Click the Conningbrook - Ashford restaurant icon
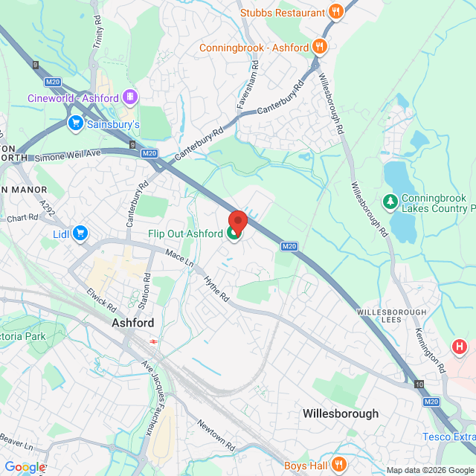 [320, 47]
